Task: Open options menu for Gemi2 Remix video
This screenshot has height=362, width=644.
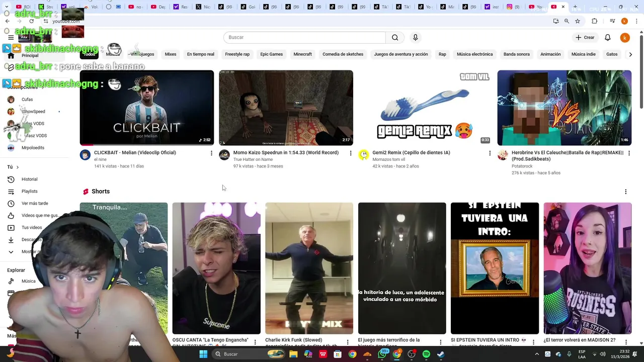Action: [490, 153]
